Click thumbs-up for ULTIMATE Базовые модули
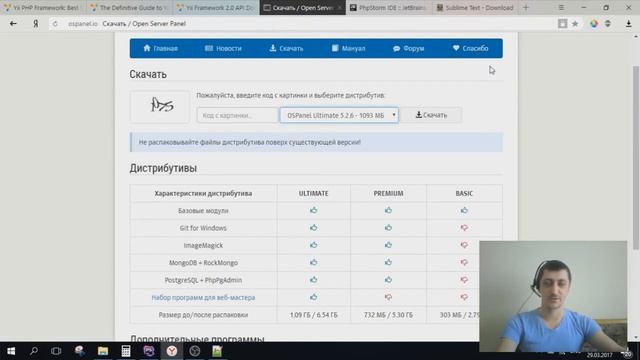The image size is (640, 360). pyautogui.click(x=313, y=211)
